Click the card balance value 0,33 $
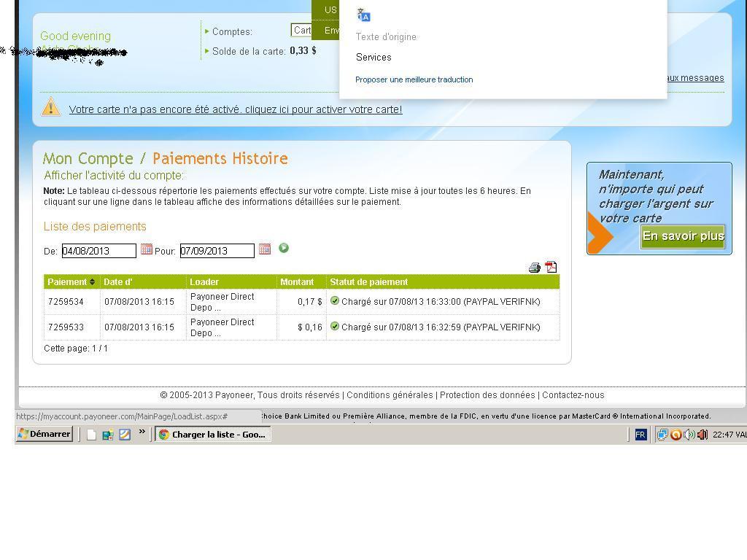Viewport: 747px width, 560px height. pos(303,50)
